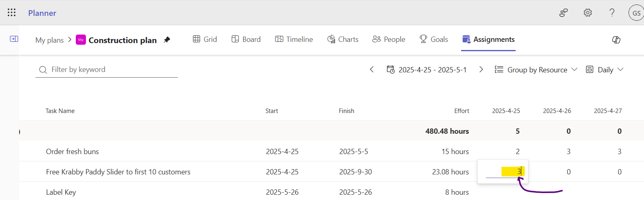Go to next date range arrow

tap(481, 70)
